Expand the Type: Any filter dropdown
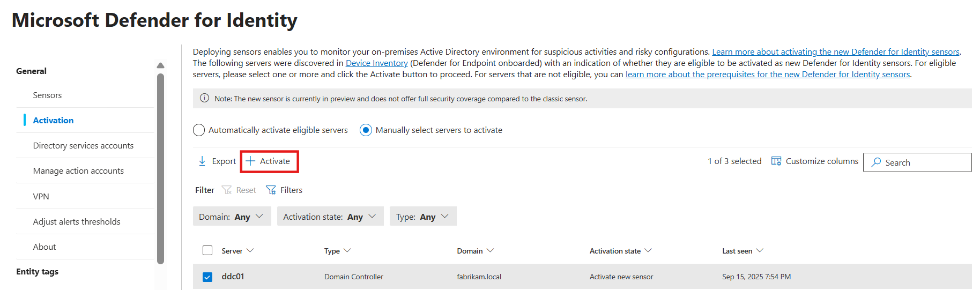Image resolution: width=980 pixels, height=290 pixels. point(422,217)
